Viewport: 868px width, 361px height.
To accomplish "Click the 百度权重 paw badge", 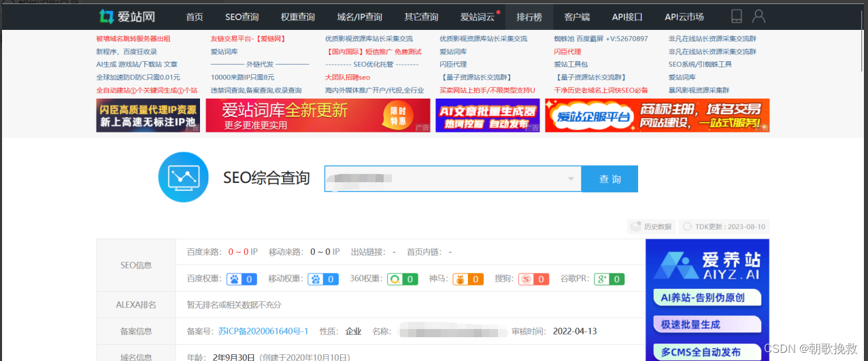I will (242, 279).
